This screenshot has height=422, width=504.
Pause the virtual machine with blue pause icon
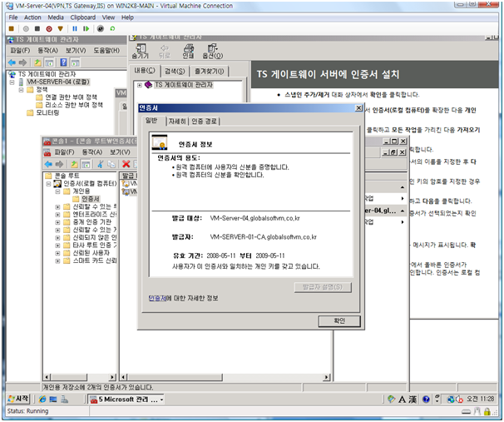click(x=75, y=28)
